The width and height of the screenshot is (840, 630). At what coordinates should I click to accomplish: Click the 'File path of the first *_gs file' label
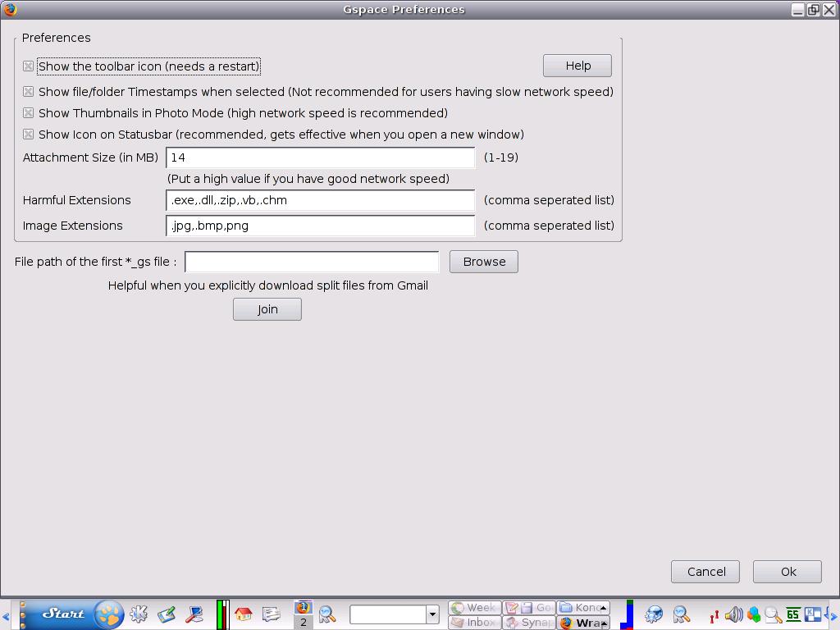pyautogui.click(x=95, y=262)
